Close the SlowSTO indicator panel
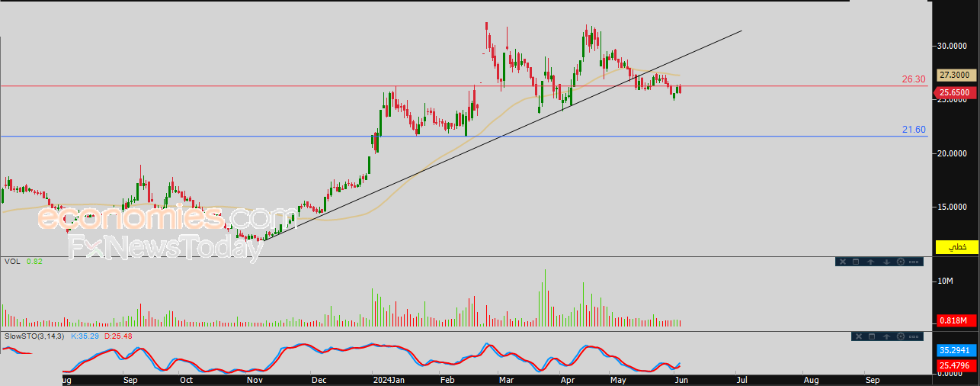The height and width of the screenshot is (386, 980). click(x=860, y=336)
